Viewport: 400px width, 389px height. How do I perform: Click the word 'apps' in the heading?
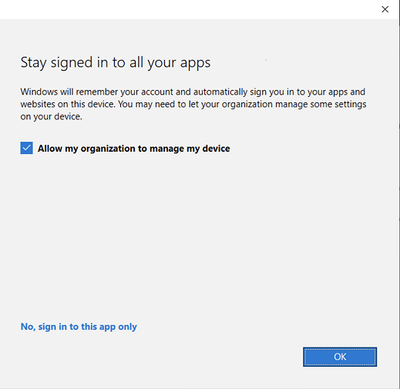click(195, 64)
